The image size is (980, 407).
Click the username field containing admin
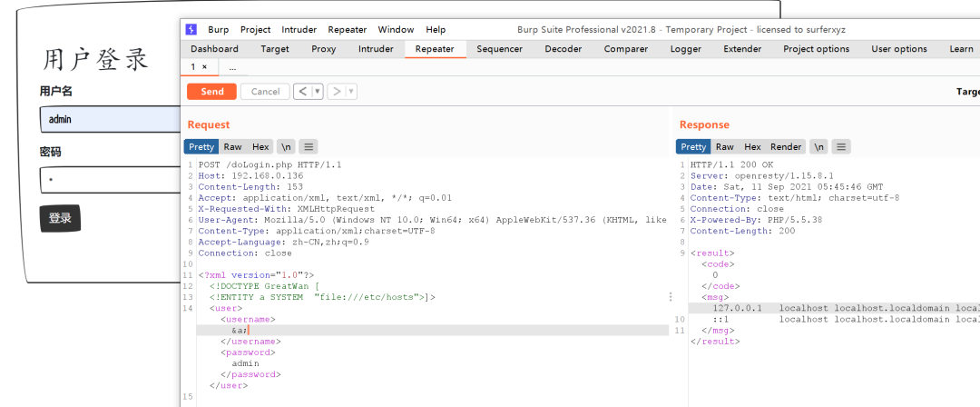click(110, 119)
